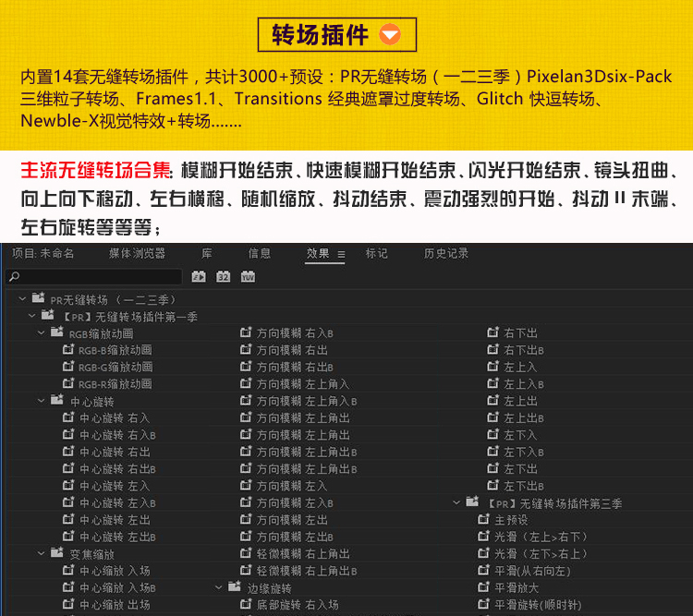Image resolution: width=693 pixels, height=616 pixels.
Task: Pick the preset icon for 方向模糊 左上角入
Action: point(246,383)
